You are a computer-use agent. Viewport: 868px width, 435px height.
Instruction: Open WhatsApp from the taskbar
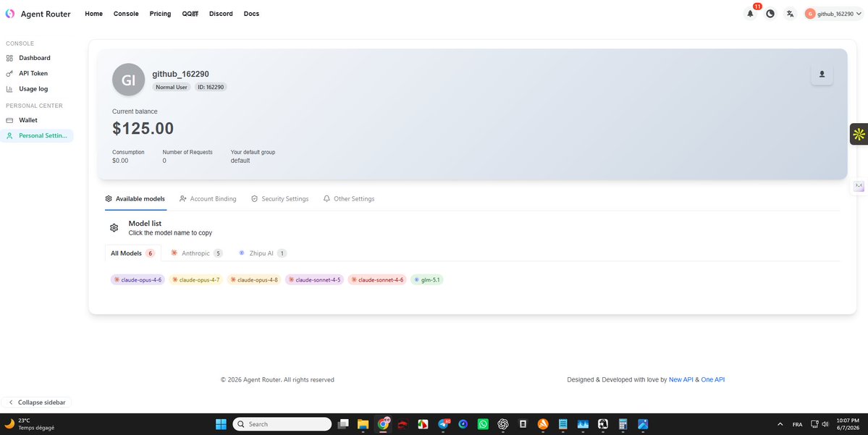tap(484, 424)
